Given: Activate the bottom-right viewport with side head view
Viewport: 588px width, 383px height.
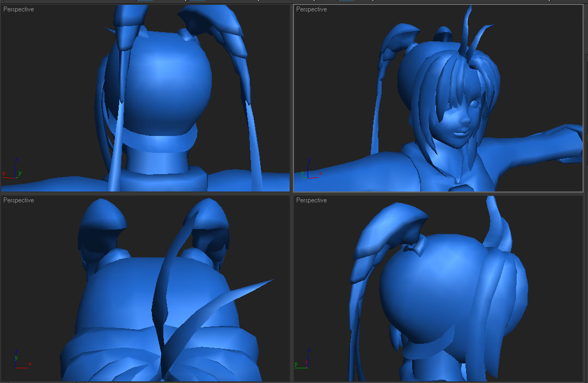Looking at the screenshot, I should tap(438, 288).
